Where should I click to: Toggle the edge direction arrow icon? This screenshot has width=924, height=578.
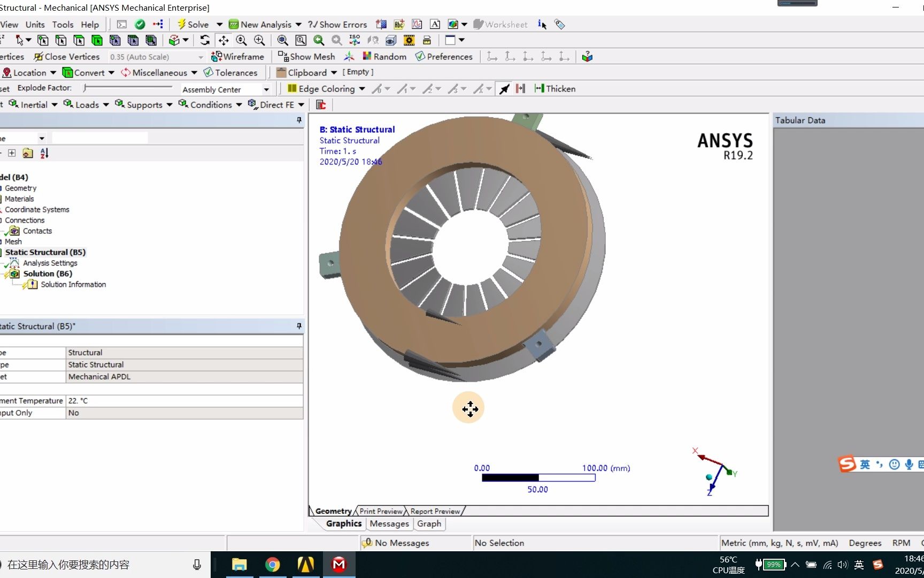(x=504, y=89)
